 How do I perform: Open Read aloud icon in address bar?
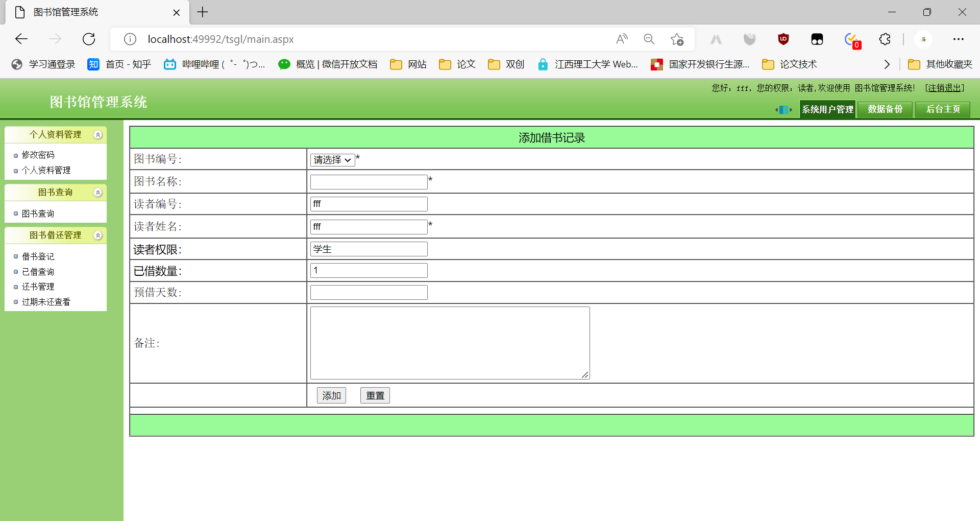622,39
